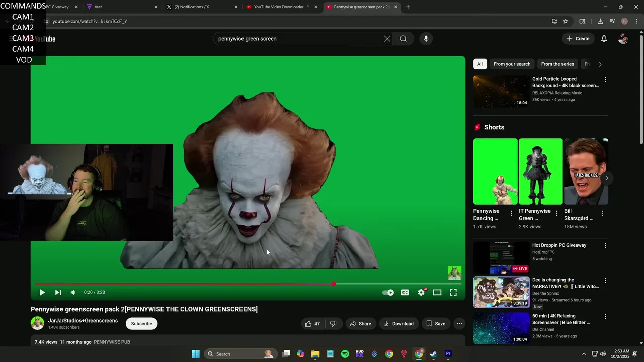
Task: Open the Create menu
Action: (578, 39)
